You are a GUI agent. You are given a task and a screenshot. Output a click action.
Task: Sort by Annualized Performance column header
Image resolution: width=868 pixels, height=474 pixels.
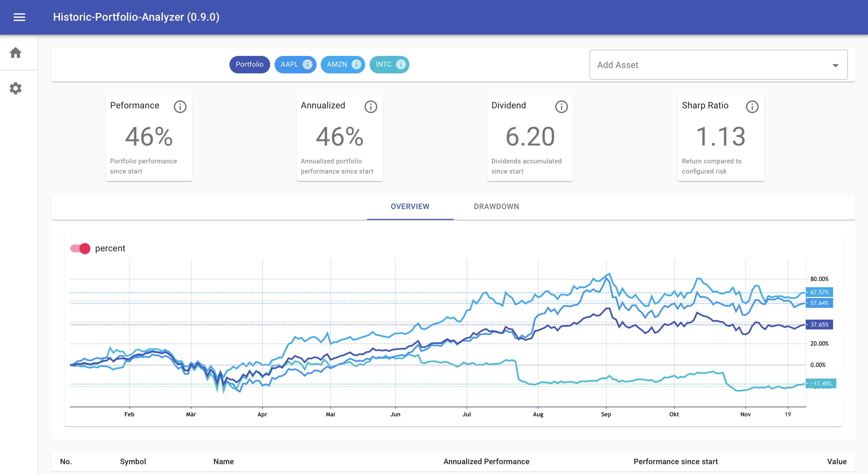[x=486, y=462]
